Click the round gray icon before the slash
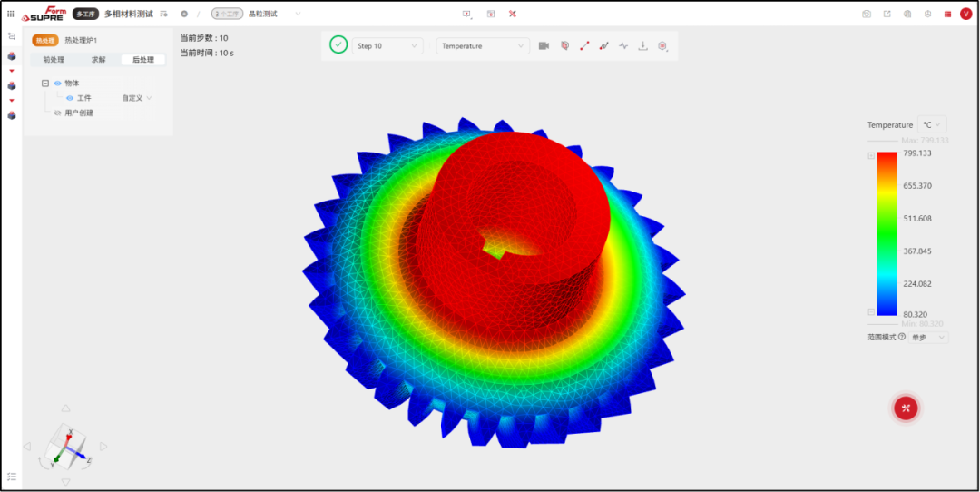This screenshot has height=492, width=980. 184,13
